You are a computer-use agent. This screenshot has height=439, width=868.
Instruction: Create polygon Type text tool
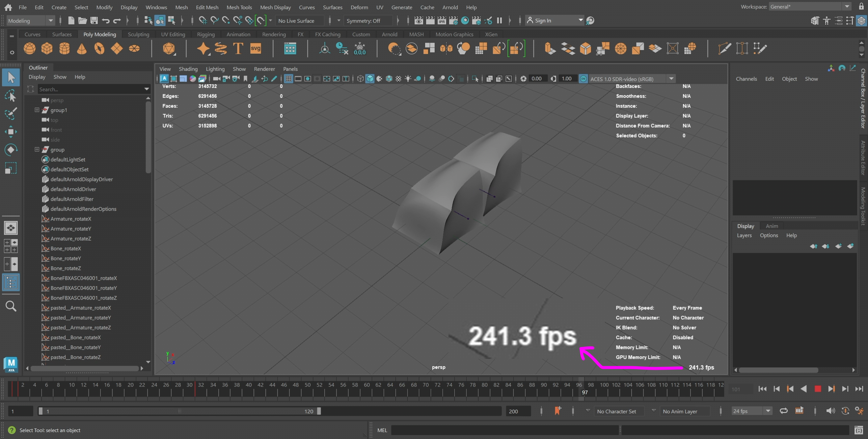tap(238, 48)
